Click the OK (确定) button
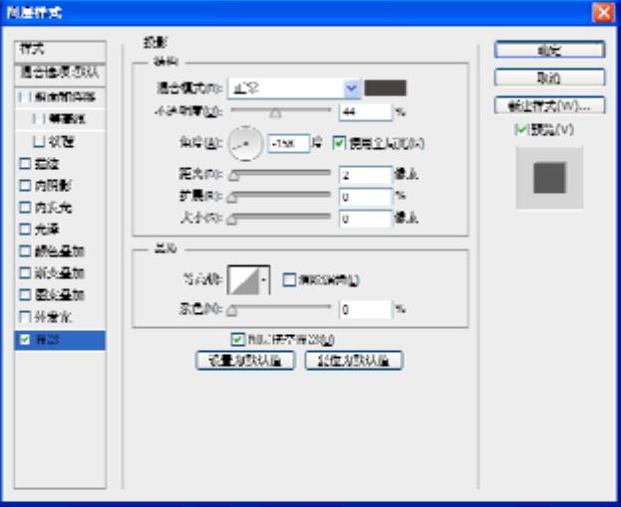The image size is (621, 507). 550,50
